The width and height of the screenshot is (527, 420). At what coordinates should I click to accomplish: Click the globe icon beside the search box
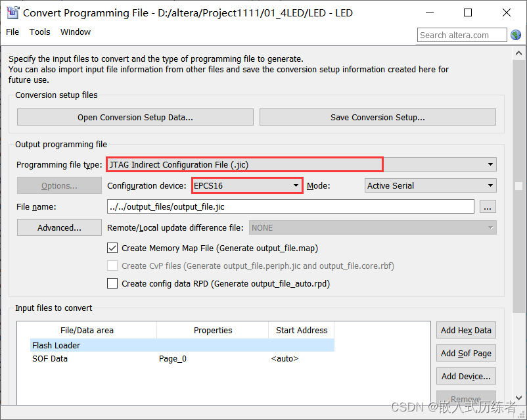click(x=516, y=35)
